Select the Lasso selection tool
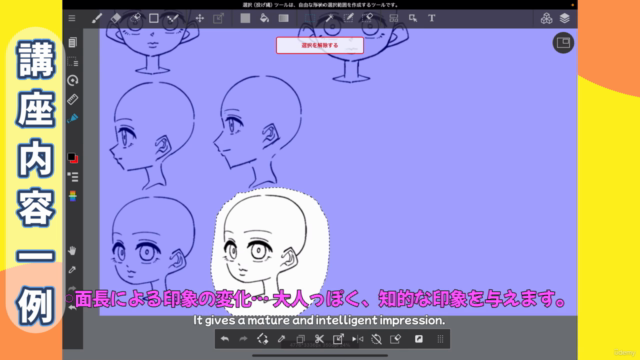 pyautogui.click(x=310, y=18)
